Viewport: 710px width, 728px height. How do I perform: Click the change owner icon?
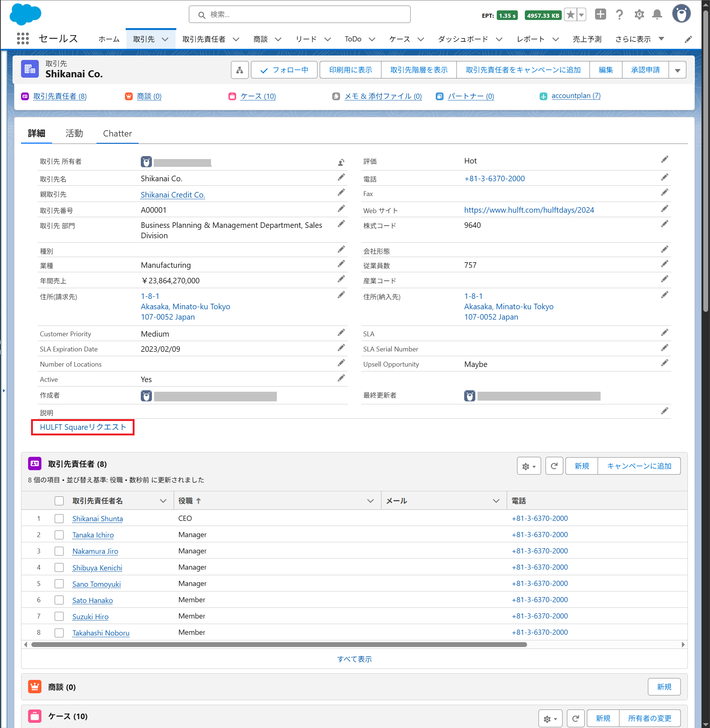[341, 162]
